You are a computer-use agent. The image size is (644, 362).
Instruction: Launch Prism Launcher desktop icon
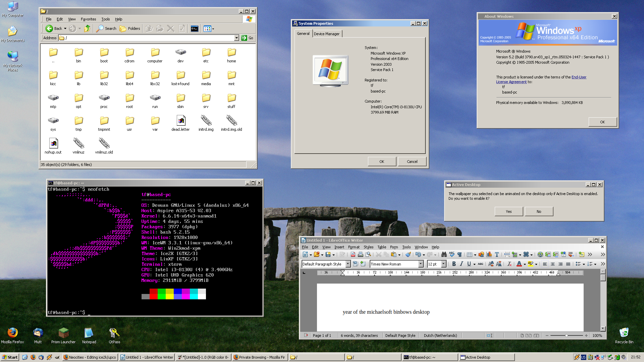point(63,333)
